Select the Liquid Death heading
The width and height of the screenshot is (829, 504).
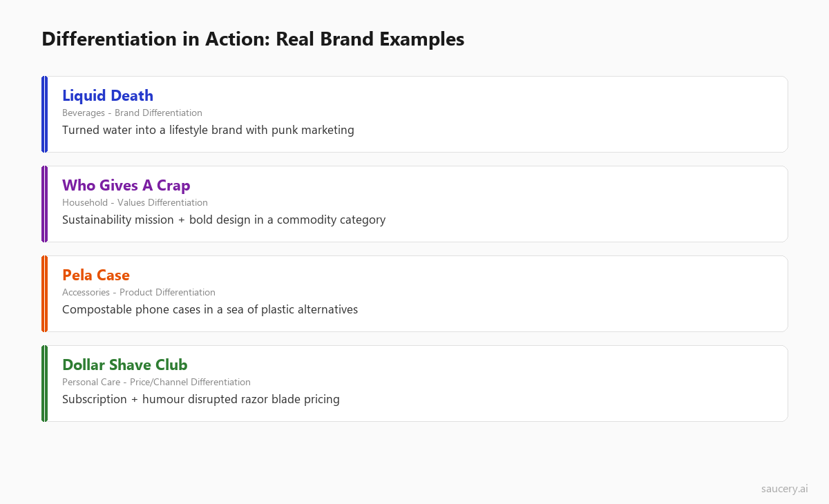(x=108, y=96)
